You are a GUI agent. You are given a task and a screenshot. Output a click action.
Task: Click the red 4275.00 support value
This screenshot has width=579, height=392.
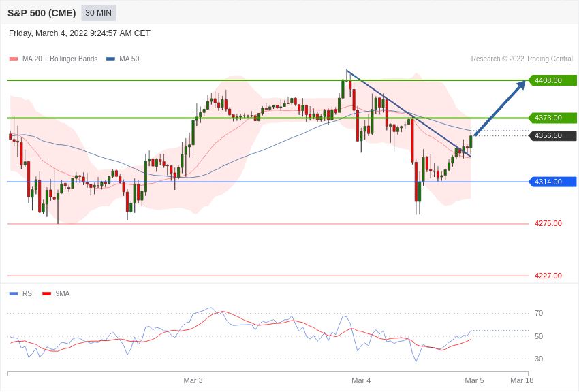[548, 223]
